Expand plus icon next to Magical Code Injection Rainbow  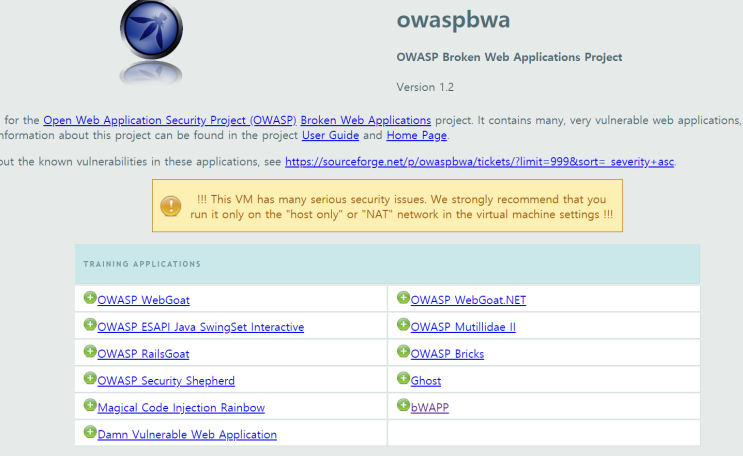[x=90, y=405]
